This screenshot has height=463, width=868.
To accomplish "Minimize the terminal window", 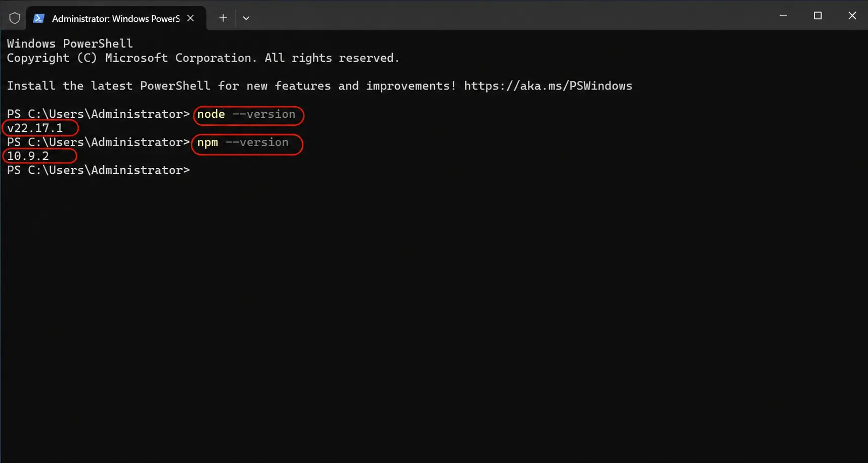I will pos(783,16).
